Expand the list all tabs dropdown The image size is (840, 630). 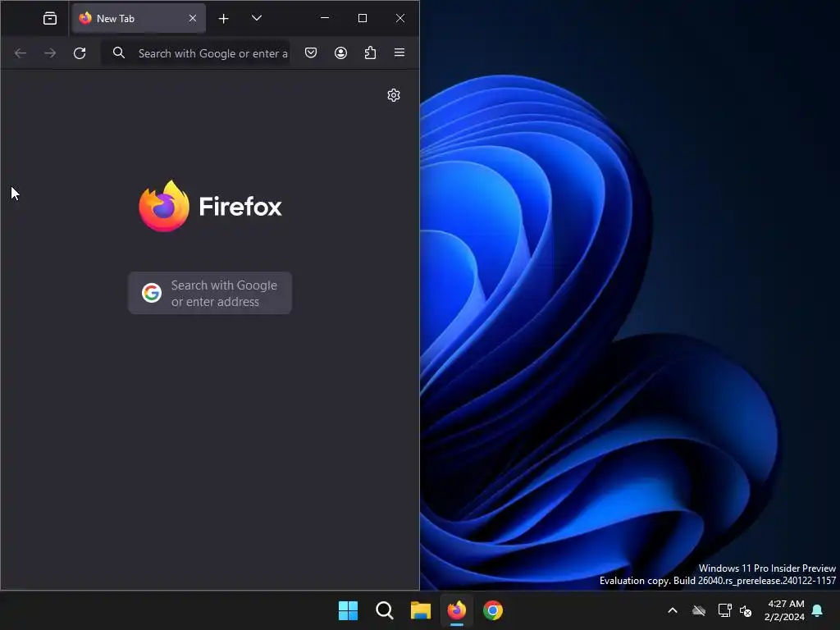click(x=257, y=18)
